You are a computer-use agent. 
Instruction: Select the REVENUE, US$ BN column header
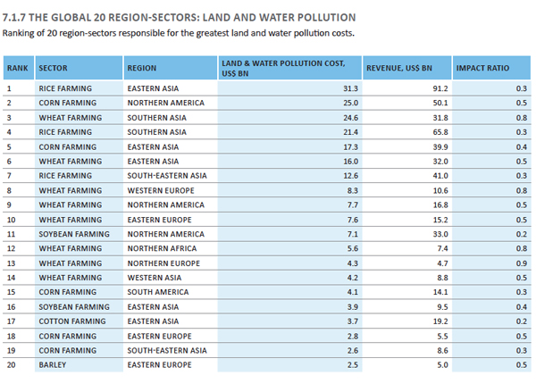tap(399, 68)
